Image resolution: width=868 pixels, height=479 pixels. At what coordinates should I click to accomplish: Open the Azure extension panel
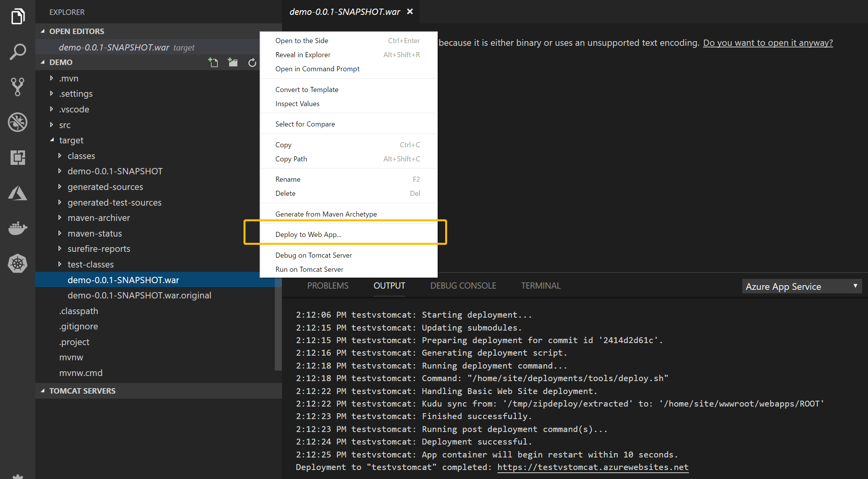pyautogui.click(x=17, y=193)
